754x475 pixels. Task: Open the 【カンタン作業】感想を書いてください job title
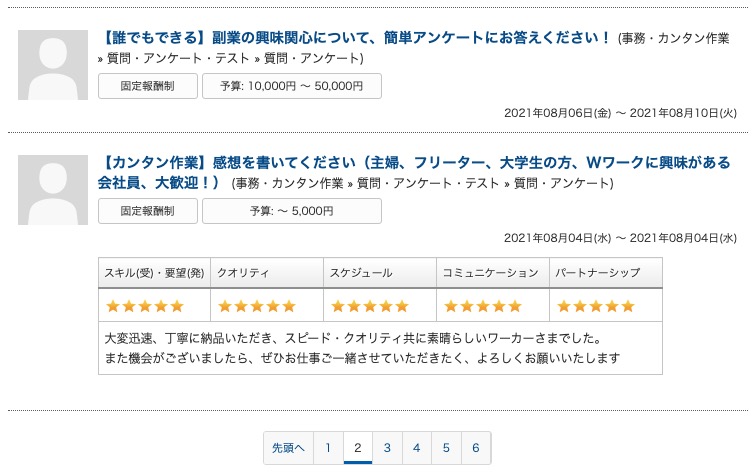point(415,163)
